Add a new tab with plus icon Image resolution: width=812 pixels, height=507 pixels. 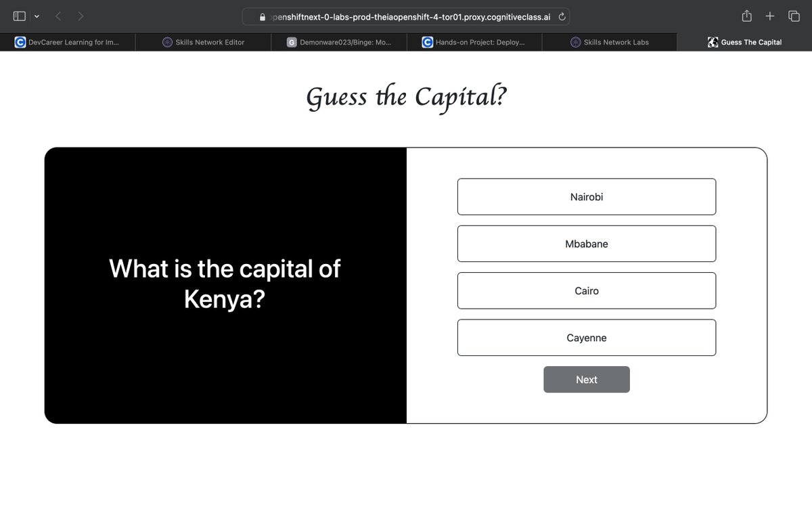tap(770, 16)
